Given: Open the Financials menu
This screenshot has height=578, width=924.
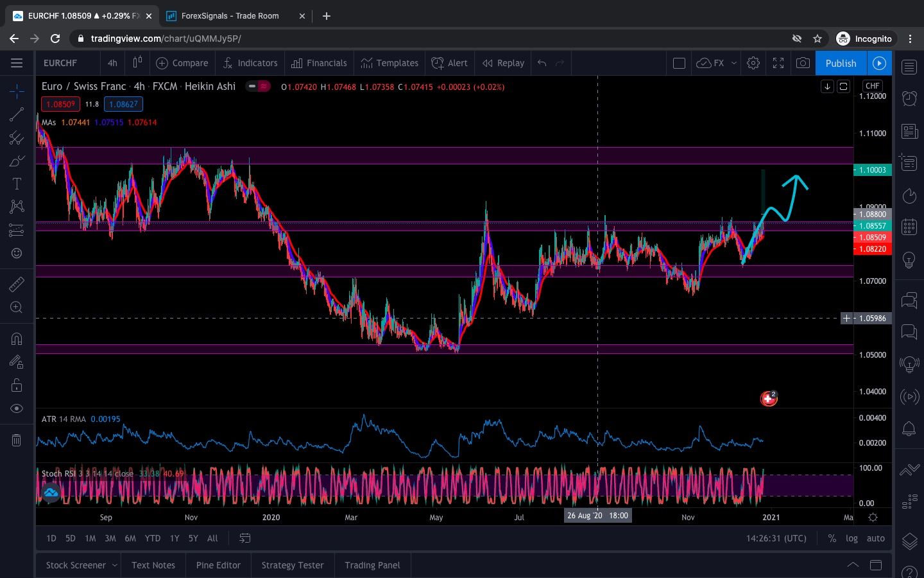Looking at the screenshot, I should point(319,63).
